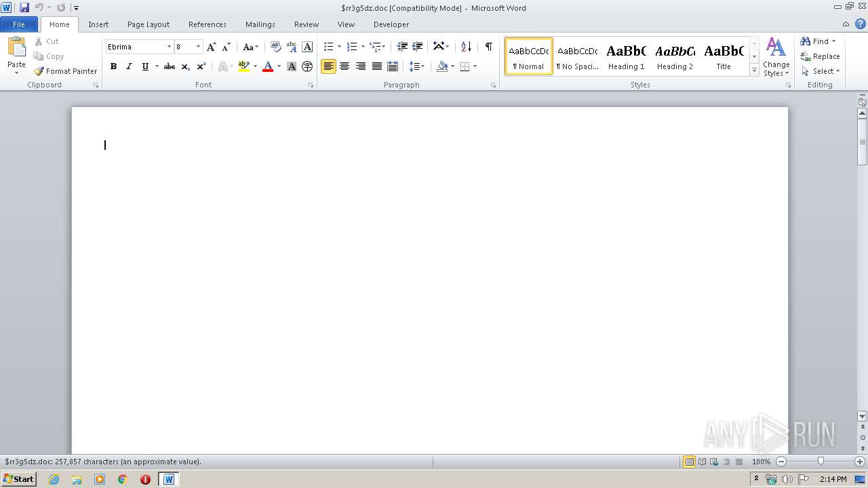
Task: Open the Numbering list dropdown arrow
Action: click(363, 47)
